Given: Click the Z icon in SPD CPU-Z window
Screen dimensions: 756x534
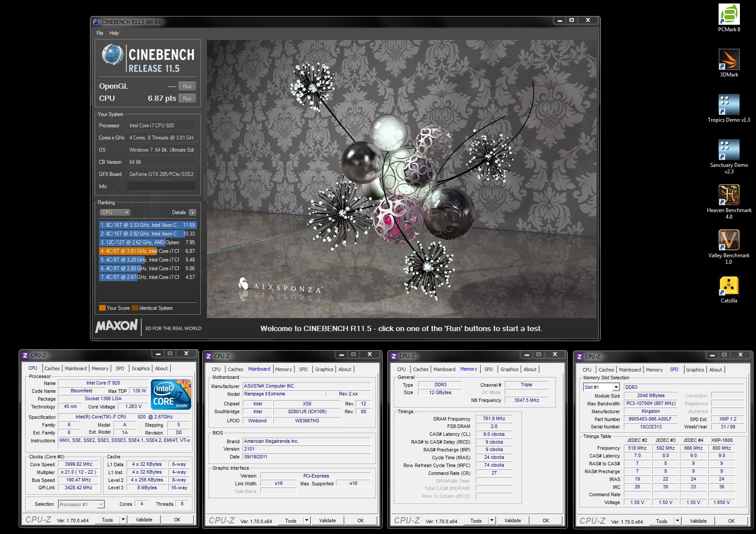Looking at the screenshot, I should click(x=579, y=356).
